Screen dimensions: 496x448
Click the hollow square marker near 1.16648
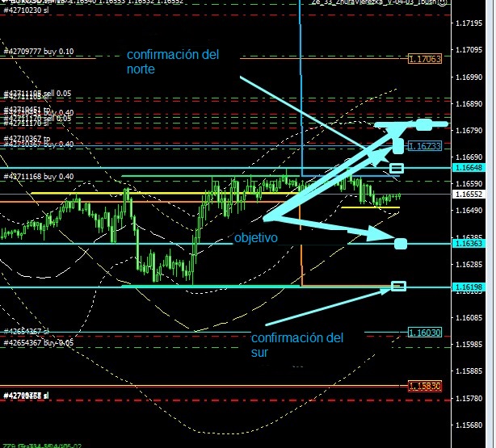(396, 168)
